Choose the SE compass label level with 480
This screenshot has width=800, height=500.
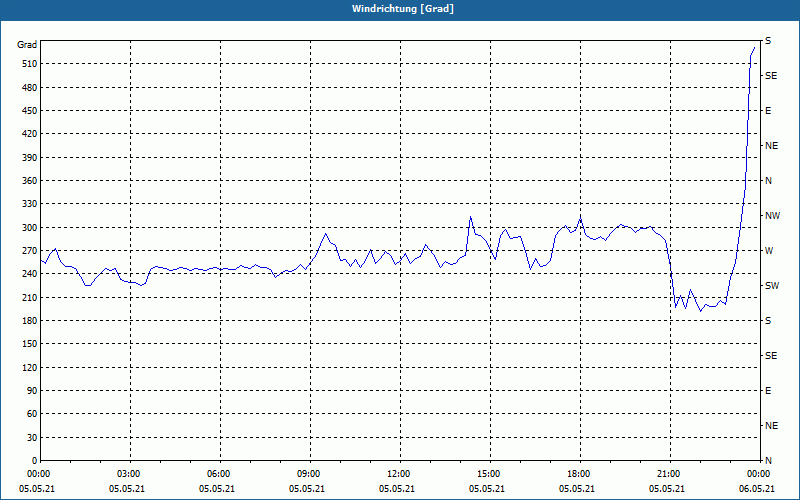click(x=771, y=76)
